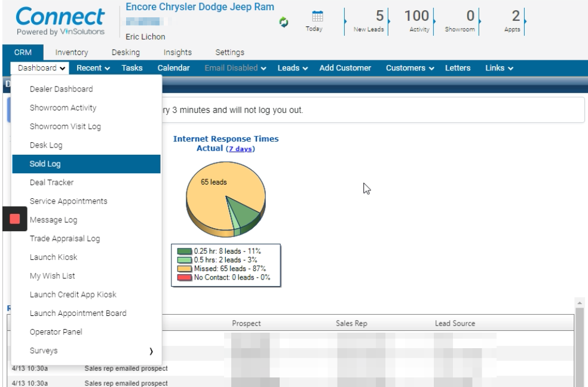This screenshot has height=387, width=588.
Task: Switch to the Desking tab
Action: tap(125, 53)
